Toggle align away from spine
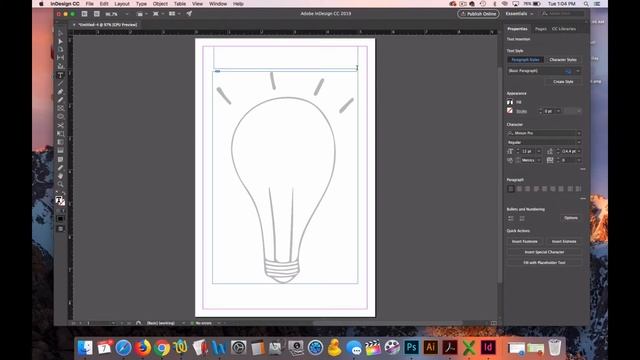The width and height of the screenshot is (640, 360). (x=578, y=189)
